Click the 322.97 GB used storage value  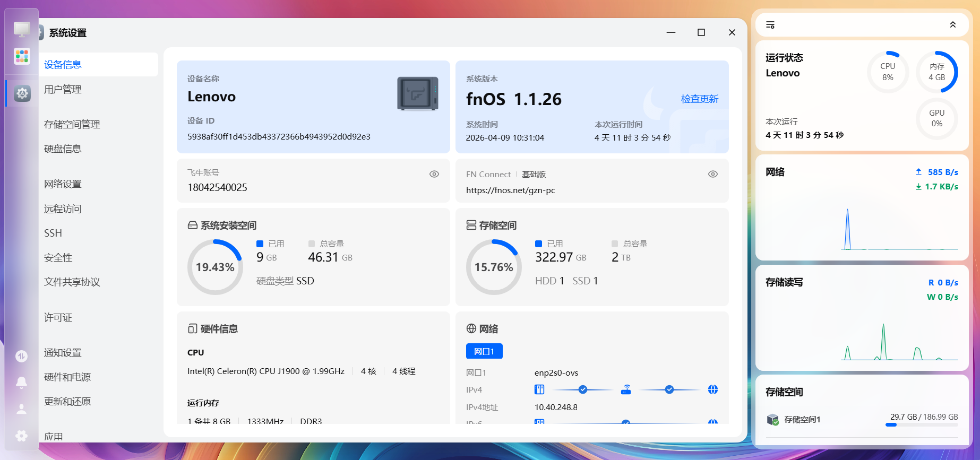tap(561, 257)
